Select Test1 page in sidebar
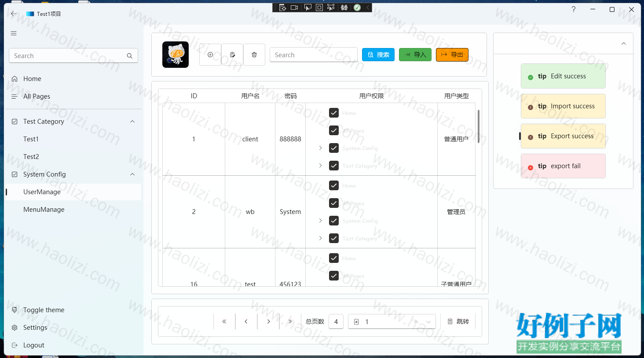 pos(73,139)
